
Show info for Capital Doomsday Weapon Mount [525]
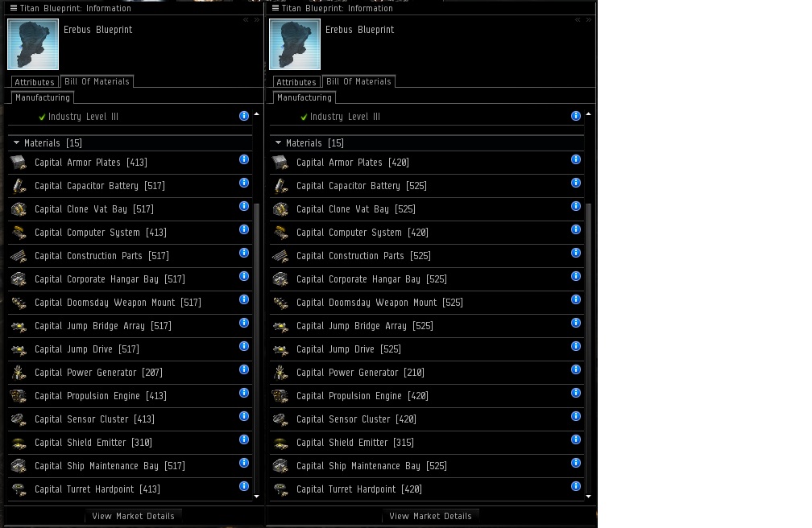[576, 299]
